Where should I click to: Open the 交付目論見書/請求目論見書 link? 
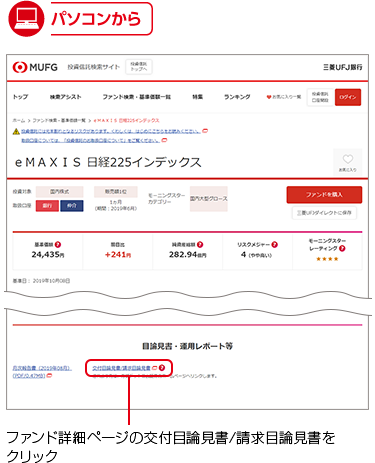(121, 368)
